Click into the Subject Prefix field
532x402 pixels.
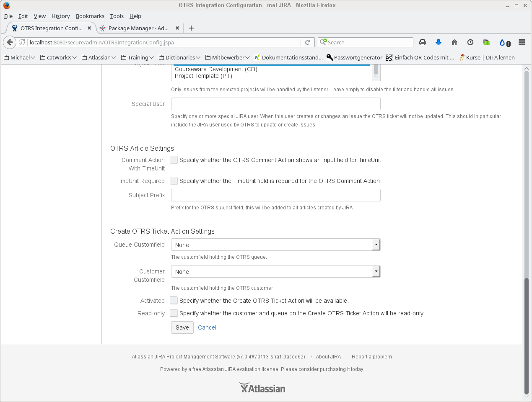(275, 195)
